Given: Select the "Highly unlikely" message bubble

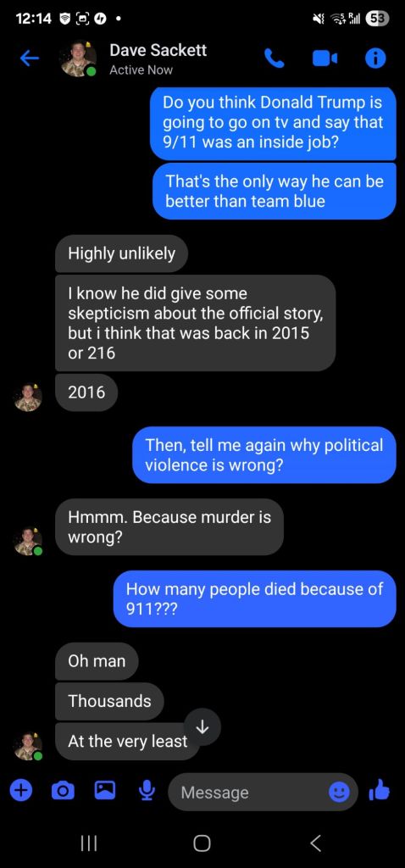Looking at the screenshot, I should (x=122, y=253).
